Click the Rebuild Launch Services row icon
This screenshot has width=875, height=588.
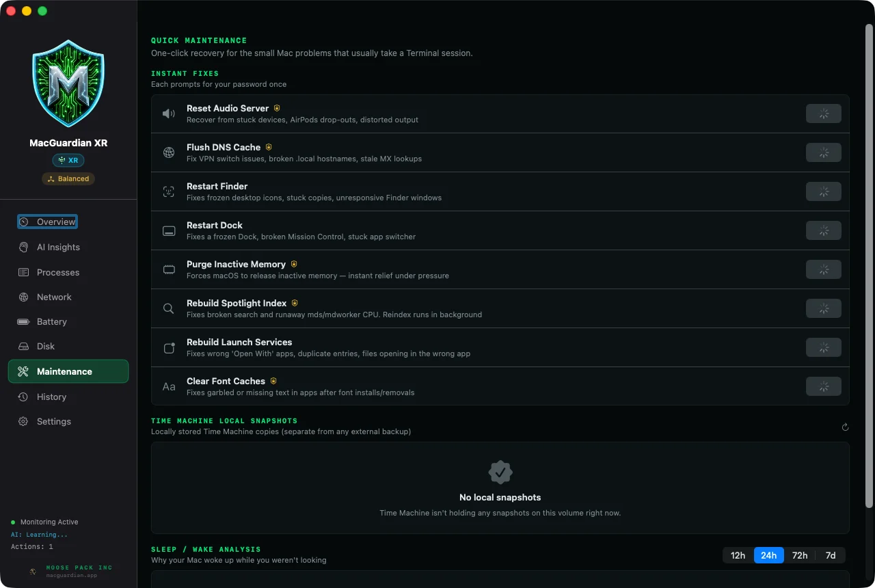(x=169, y=347)
